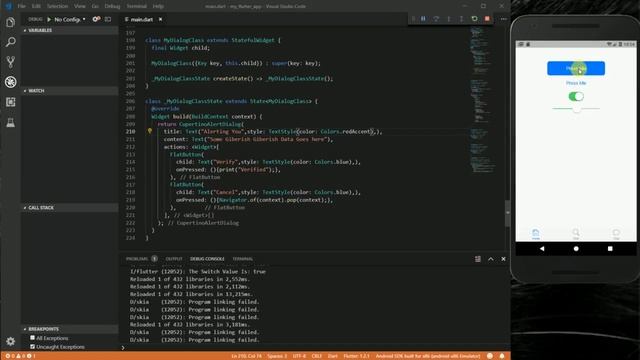Click the feedback smiley in status bar
Image resolution: width=640 pixels, height=360 pixels.
(x=490, y=356)
